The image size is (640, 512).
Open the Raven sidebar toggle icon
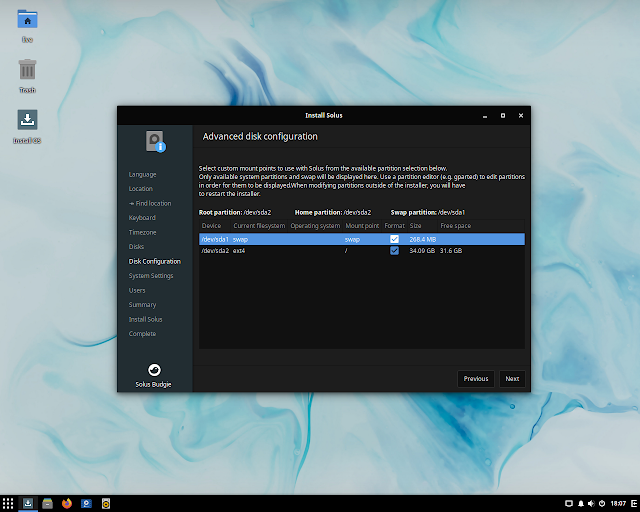(634, 504)
